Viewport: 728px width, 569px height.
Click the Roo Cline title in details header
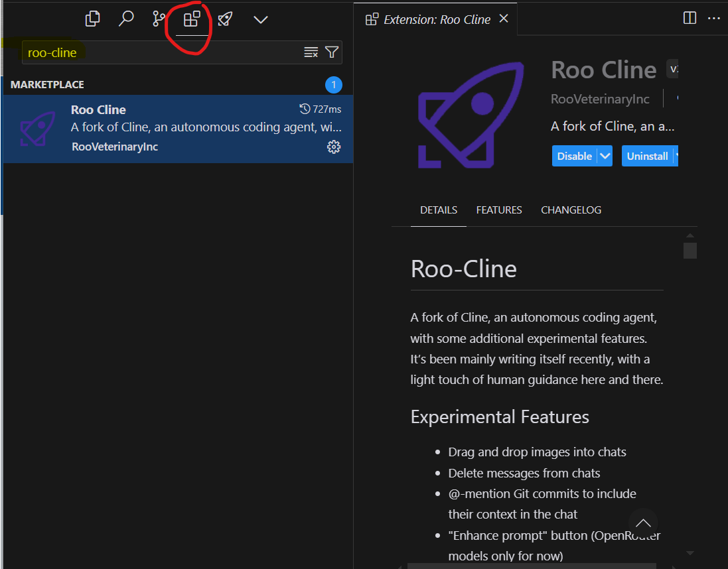point(604,70)
